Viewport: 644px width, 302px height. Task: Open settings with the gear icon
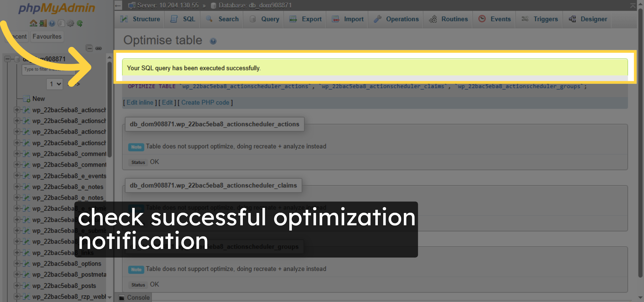pyautogui.click(x=70, y=23)
